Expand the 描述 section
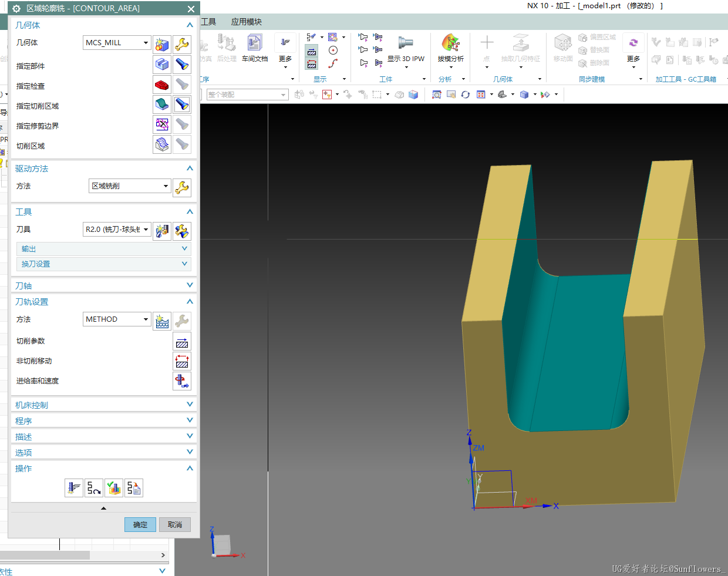Viewport: 728px width, 576px height. coord(103,437)
